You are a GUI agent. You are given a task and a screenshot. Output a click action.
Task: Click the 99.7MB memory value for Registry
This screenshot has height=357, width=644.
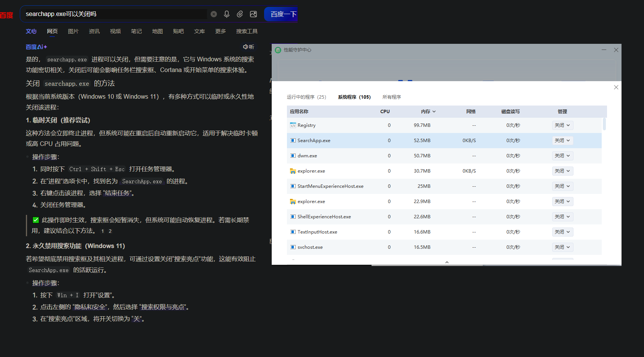[x=422, y=125]
